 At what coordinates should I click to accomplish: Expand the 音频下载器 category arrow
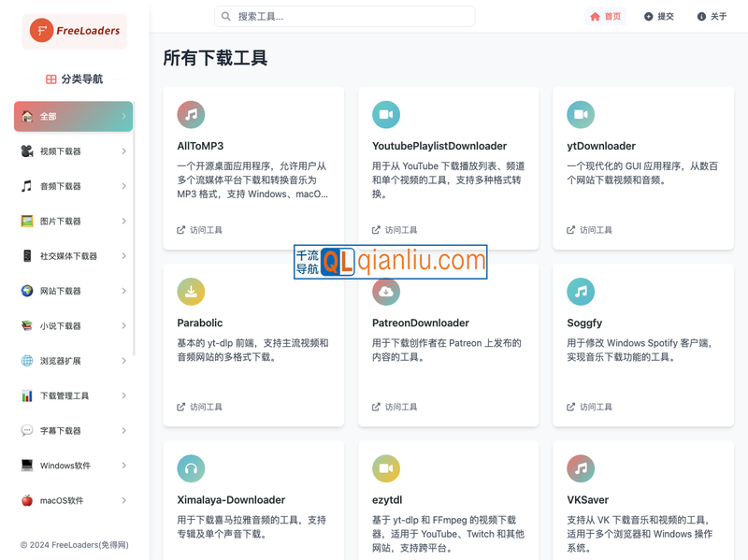123,186
